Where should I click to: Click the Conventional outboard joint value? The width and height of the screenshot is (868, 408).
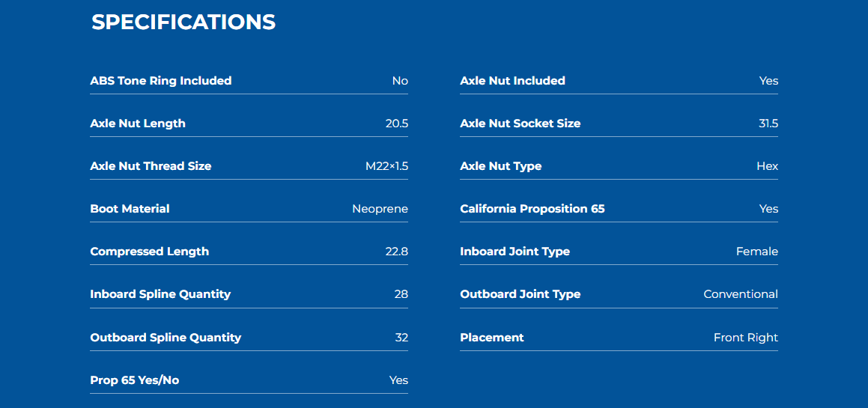(741, 294)
